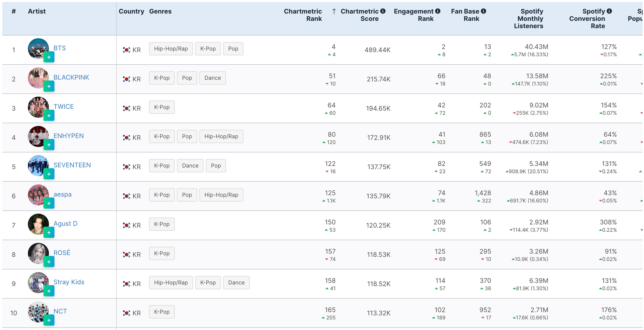This screenshot has width=644, height=330.
Task: Open the ENHYPEN artist link
Action: pyautogui.click(x=69, y=136)
